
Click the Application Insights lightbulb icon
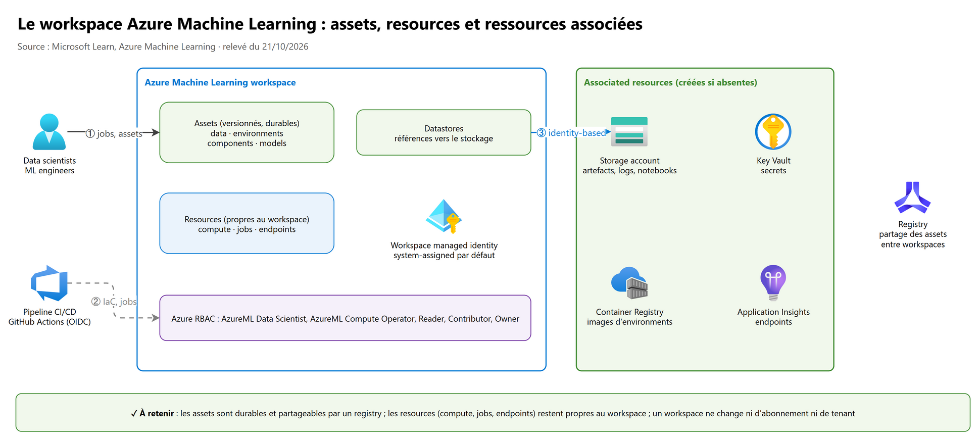773,283
